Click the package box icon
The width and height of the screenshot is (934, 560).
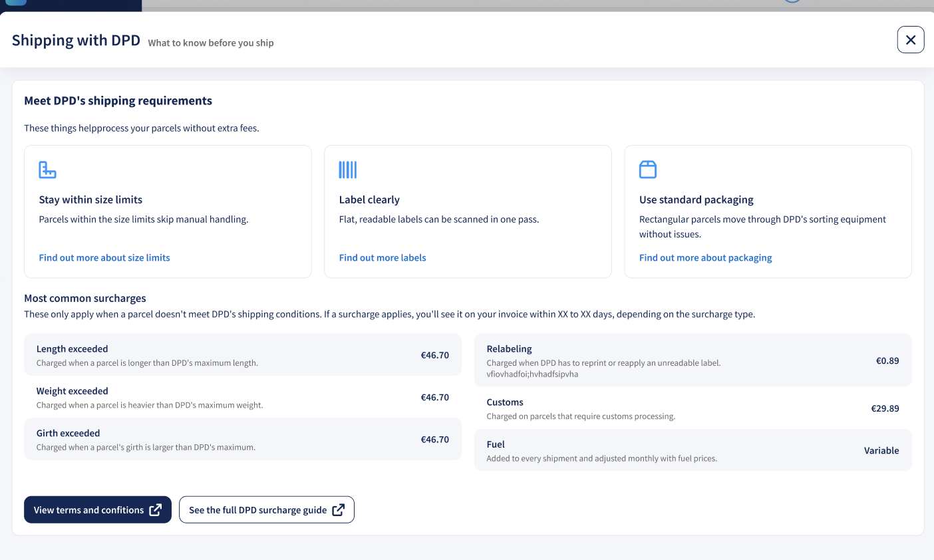point(648,170)
